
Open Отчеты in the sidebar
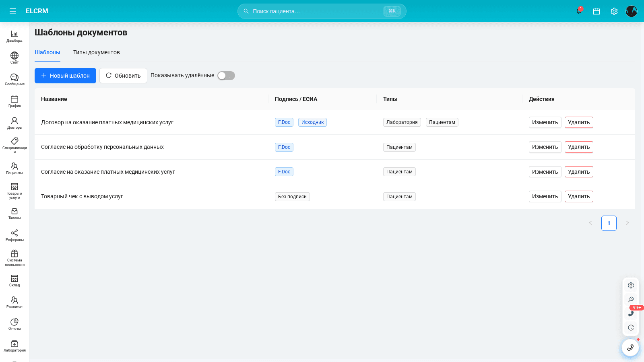(x=14, y=324)
